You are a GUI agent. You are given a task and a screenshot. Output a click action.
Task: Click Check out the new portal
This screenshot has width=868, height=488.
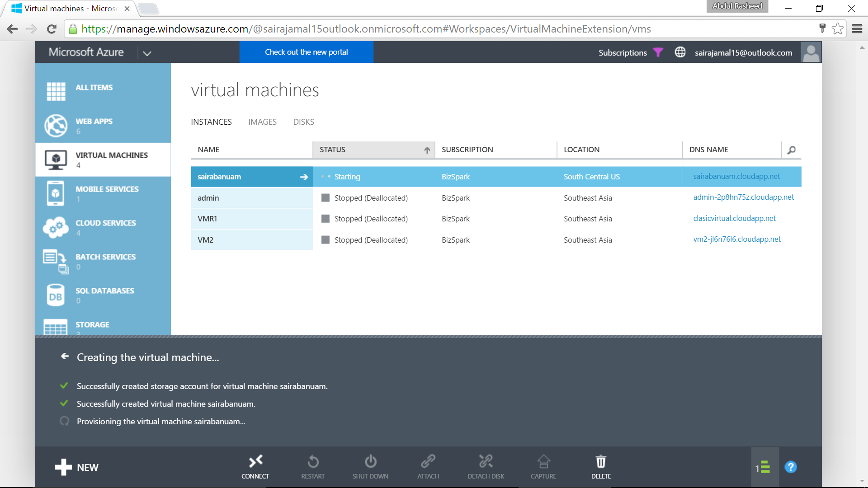[x=306, y=52]
